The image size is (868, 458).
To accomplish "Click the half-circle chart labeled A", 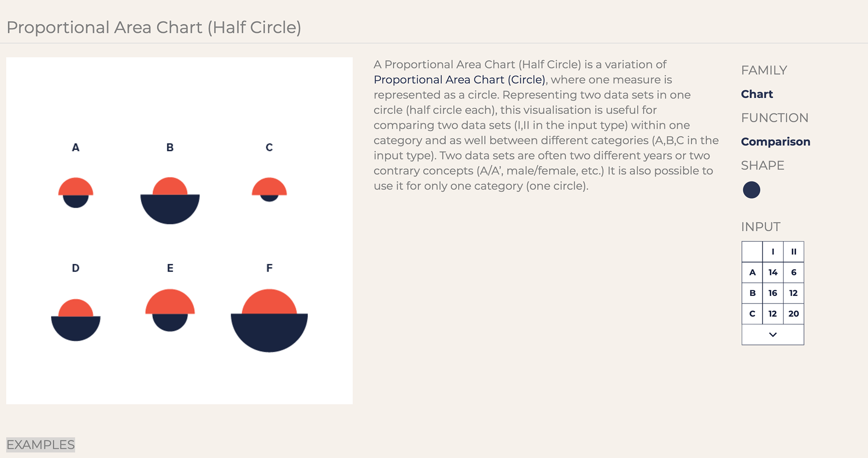I will [75, 193].
